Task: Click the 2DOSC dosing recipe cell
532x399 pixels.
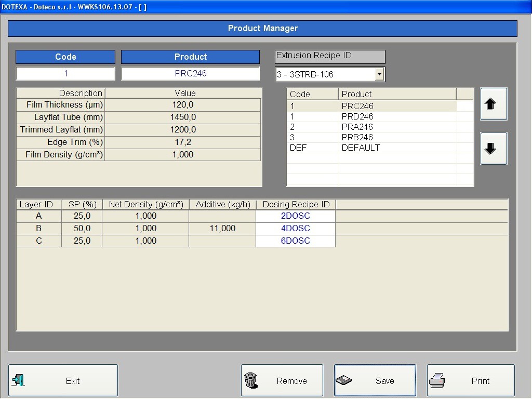Action: (296, 216)
